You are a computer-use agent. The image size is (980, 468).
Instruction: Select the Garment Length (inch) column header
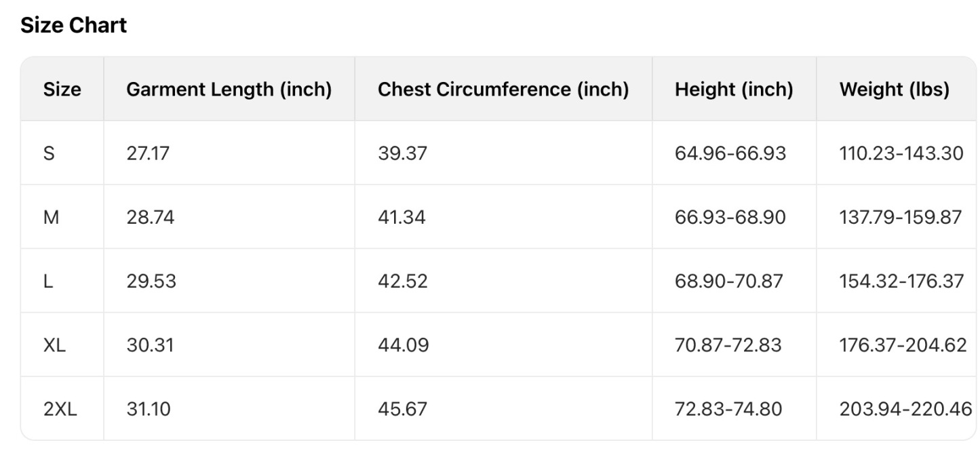pos(229,90)
